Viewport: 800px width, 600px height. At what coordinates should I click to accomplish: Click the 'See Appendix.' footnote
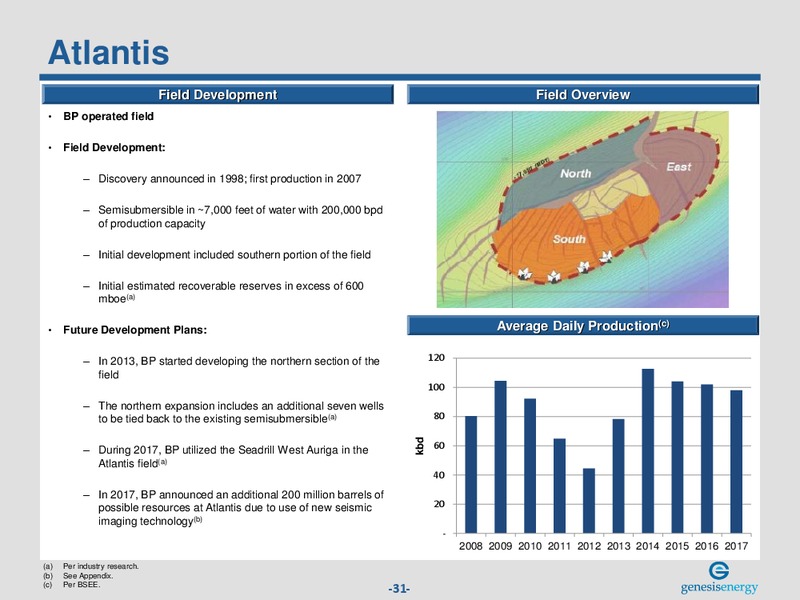click(88, 576)
